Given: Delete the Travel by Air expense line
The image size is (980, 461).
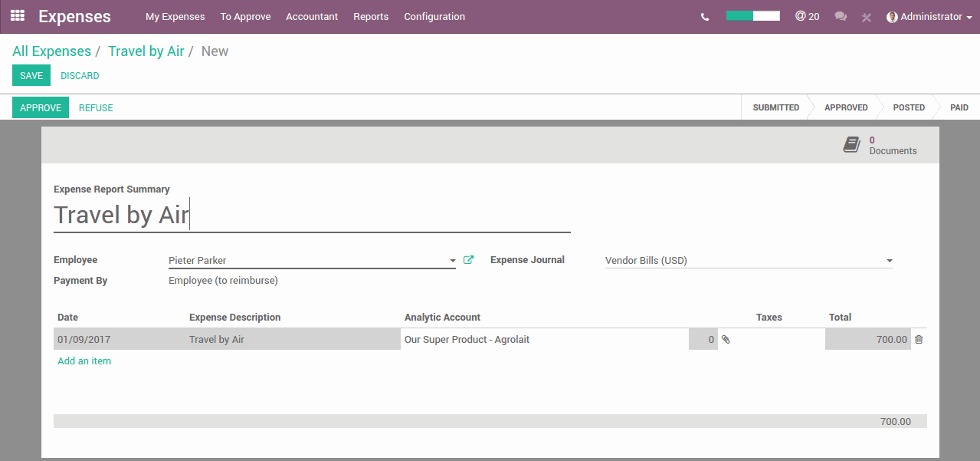Looking at the screenshot, I should coord(919,339).
